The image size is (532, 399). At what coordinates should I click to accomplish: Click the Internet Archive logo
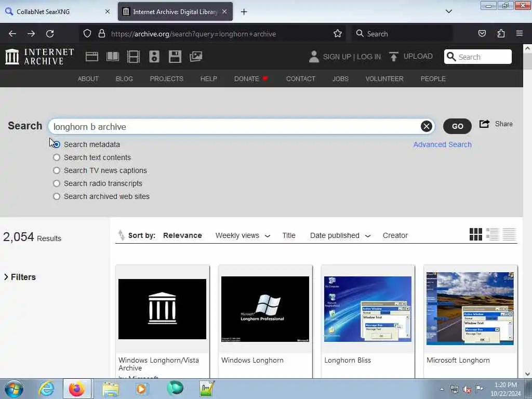39,56
